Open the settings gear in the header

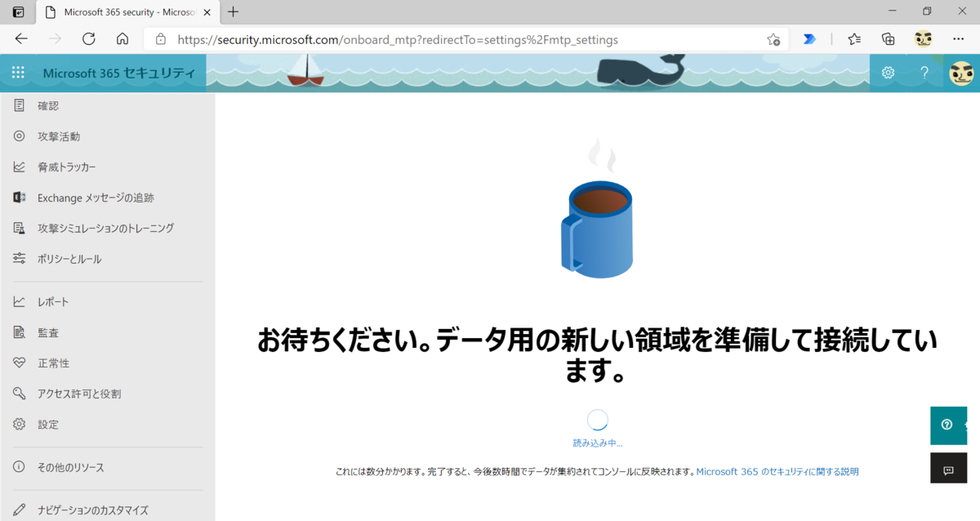coord(888,73)
